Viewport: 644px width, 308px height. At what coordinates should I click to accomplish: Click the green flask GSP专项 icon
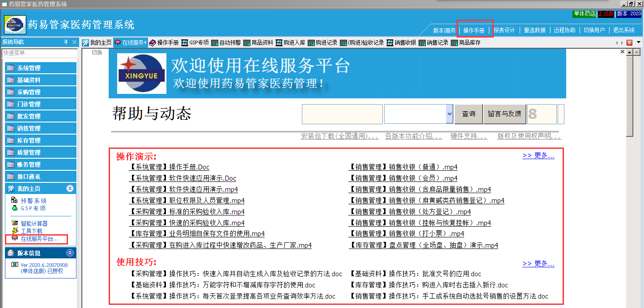[x=14, y=208]
